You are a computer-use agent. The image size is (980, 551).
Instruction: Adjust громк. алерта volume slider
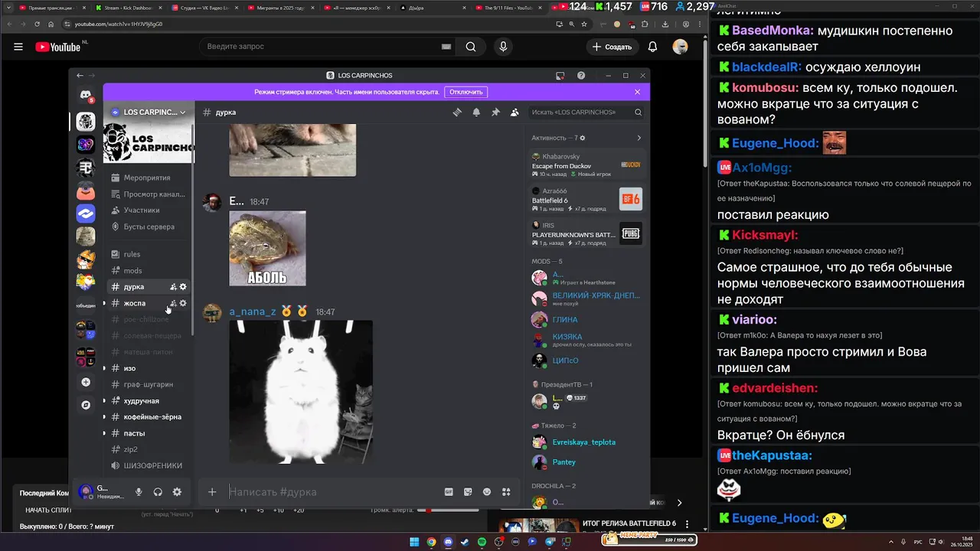(x=447, y=510)
